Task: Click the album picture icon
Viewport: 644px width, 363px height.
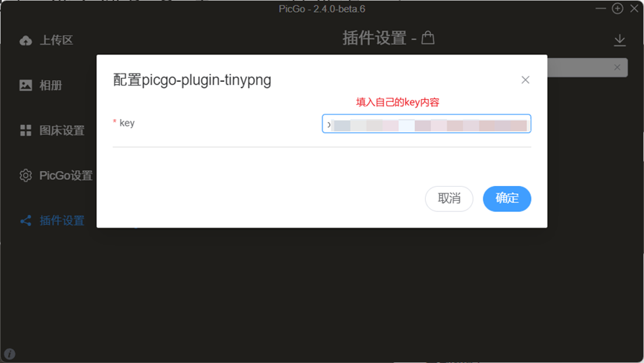Action: (x=25, y=86)
